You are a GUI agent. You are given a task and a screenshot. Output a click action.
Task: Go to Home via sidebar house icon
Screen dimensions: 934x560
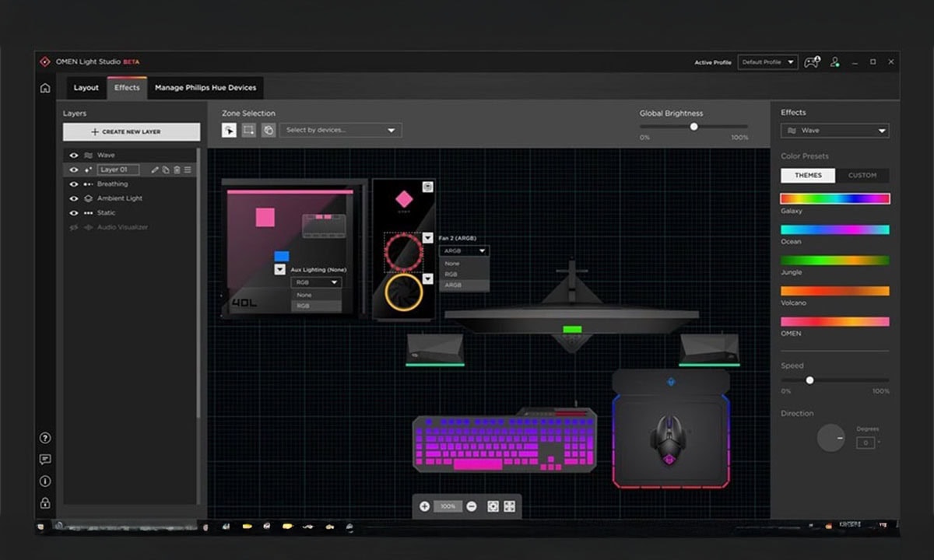pyautogui.click(x=45, y=88)
